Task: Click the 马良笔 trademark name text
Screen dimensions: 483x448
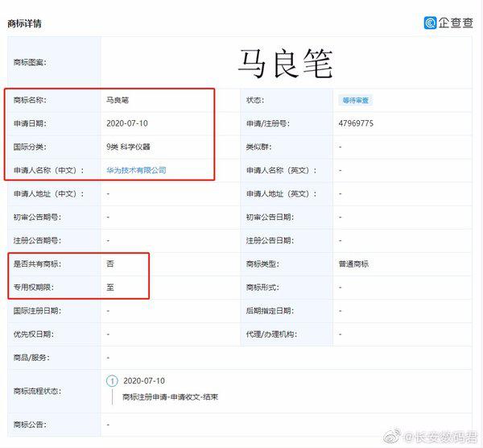Action: point(118,100)
